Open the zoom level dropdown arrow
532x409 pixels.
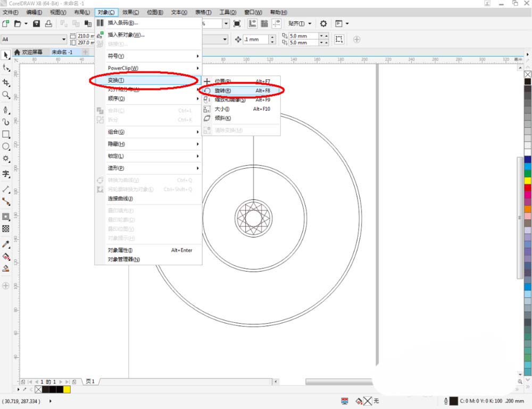pyautogui.click(x=226, y=23)
